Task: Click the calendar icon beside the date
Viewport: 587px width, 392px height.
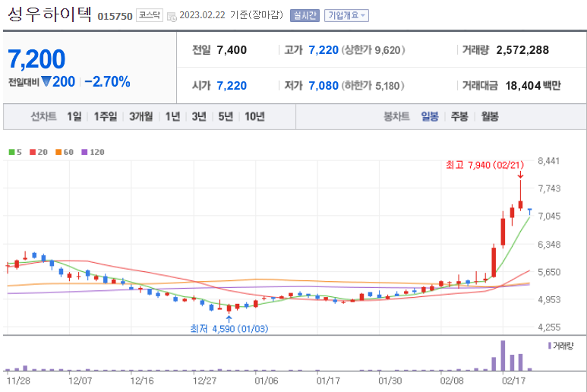Action: tap(172, 17)
